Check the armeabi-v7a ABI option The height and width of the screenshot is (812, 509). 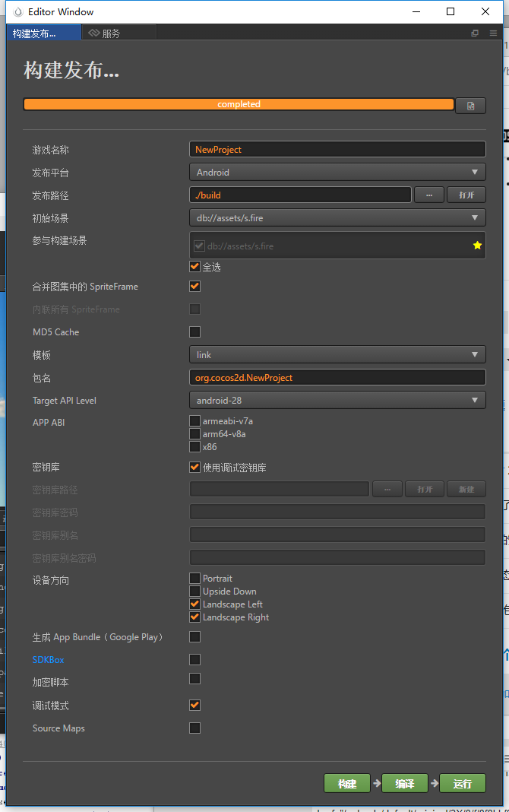click(194, 420)
